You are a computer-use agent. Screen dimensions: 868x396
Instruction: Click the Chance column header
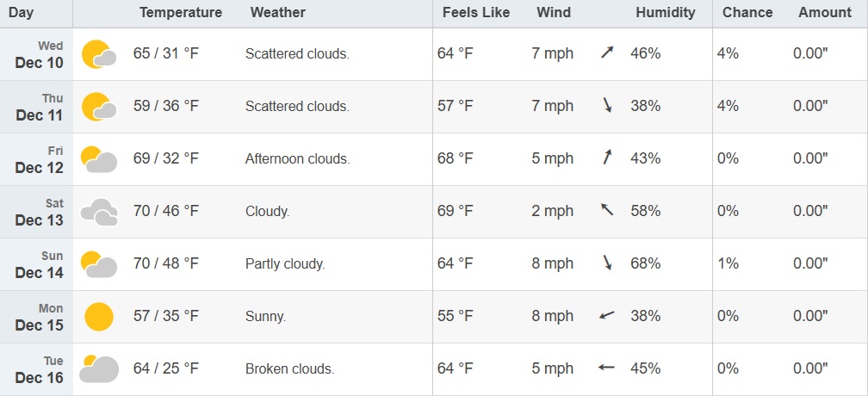[747, 13]
